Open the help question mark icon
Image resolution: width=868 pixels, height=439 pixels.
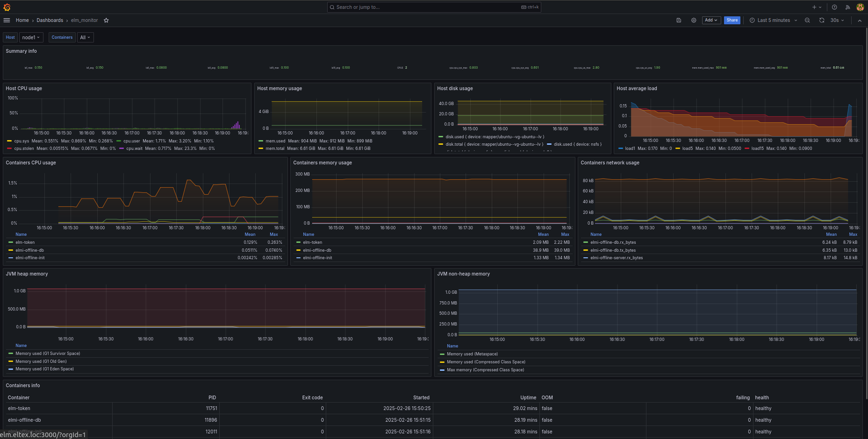pos(834,7)
